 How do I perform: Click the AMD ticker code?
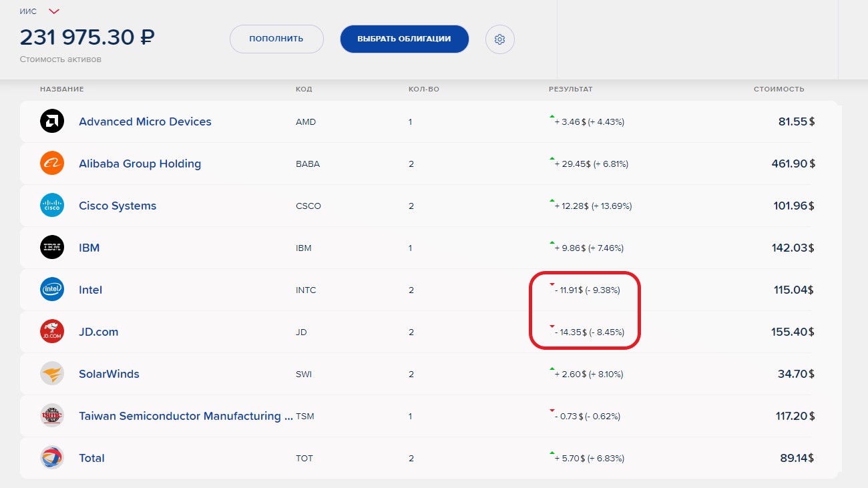point(306,122)
